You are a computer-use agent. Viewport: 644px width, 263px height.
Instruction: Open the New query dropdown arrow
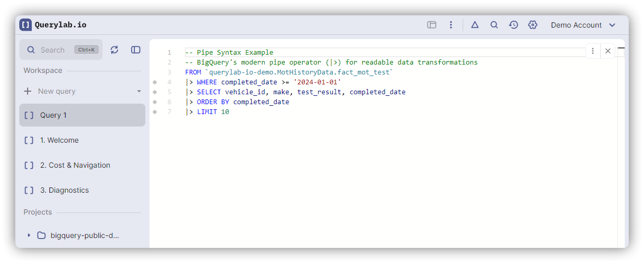tap(139, 91)
